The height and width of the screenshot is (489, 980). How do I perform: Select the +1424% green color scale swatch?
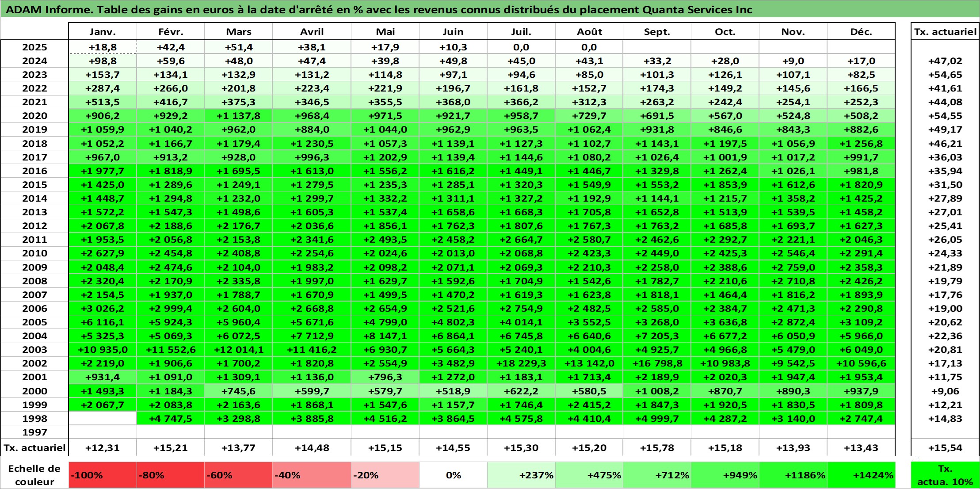coord(861,475)
